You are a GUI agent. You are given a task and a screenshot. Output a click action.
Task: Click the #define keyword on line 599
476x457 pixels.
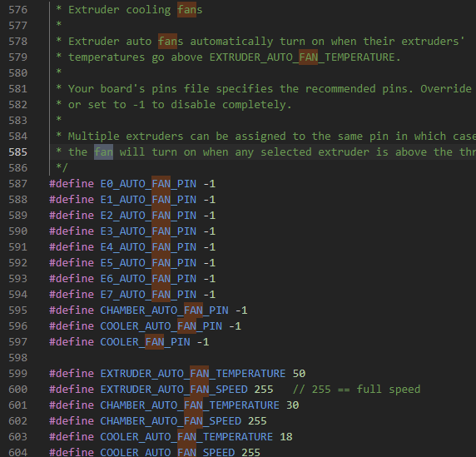click(72, 373)
